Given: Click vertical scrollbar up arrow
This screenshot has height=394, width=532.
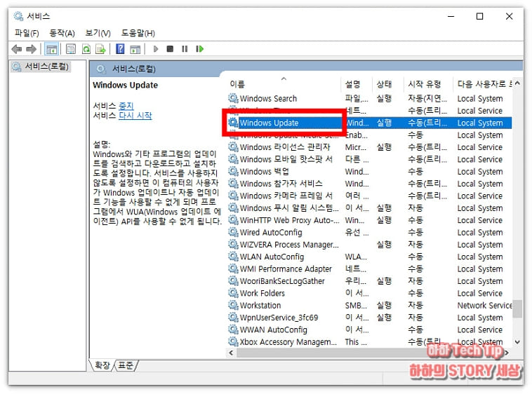Looking at the screenshot, I should pyautogui.click(x=517, y=83).
